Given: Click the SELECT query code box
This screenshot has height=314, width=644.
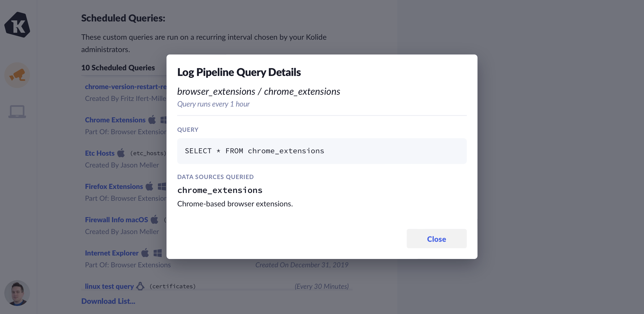Looking at the screenshot, I should point(322,151).
